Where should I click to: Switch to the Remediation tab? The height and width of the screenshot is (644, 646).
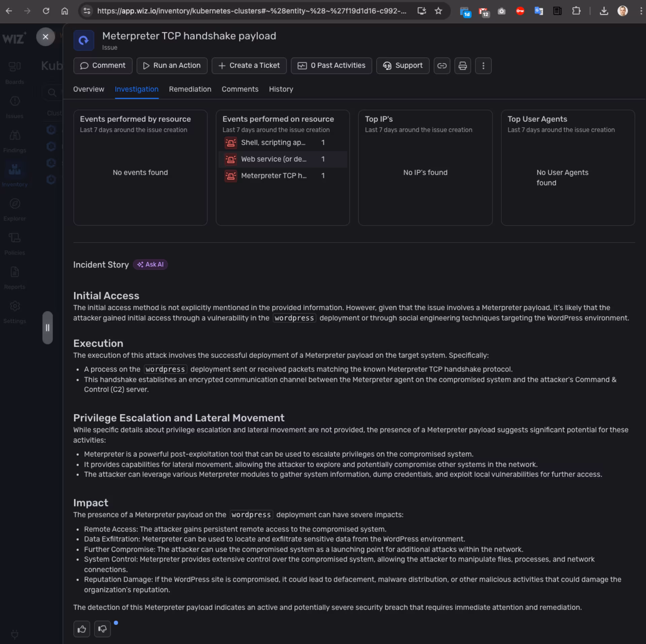tap(190, 89)
